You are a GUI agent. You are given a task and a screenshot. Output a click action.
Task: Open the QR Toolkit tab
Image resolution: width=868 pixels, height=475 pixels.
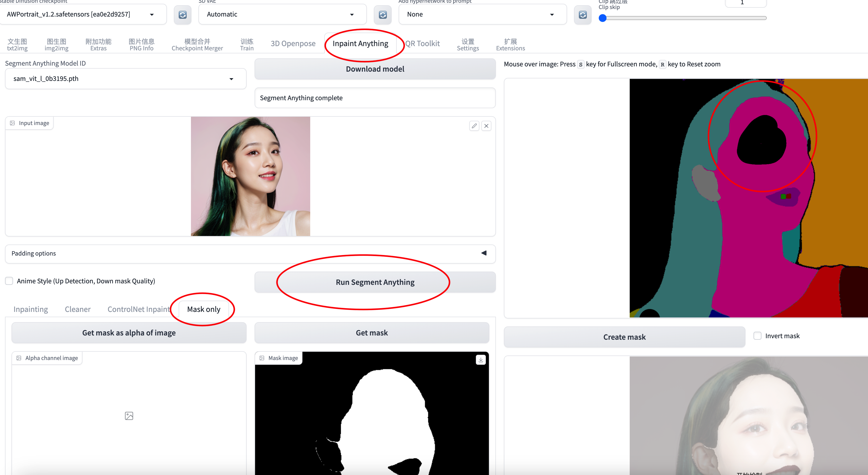[422, 43]
